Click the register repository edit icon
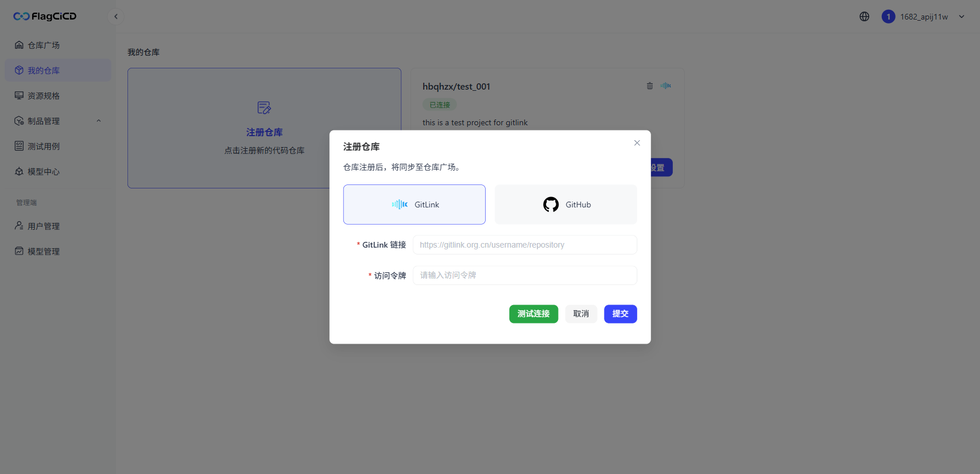The width and height of the screenshot is (980, 474). 264,107
